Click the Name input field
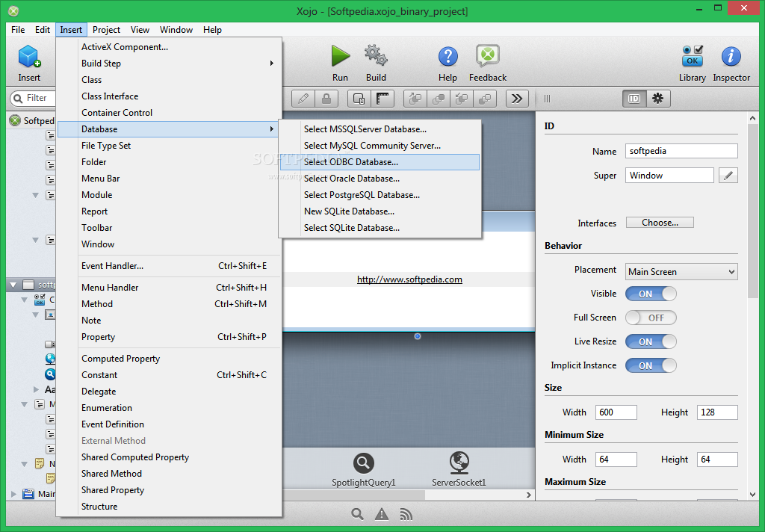The height and width of the screenshot is (532, 765). [681, 151]
